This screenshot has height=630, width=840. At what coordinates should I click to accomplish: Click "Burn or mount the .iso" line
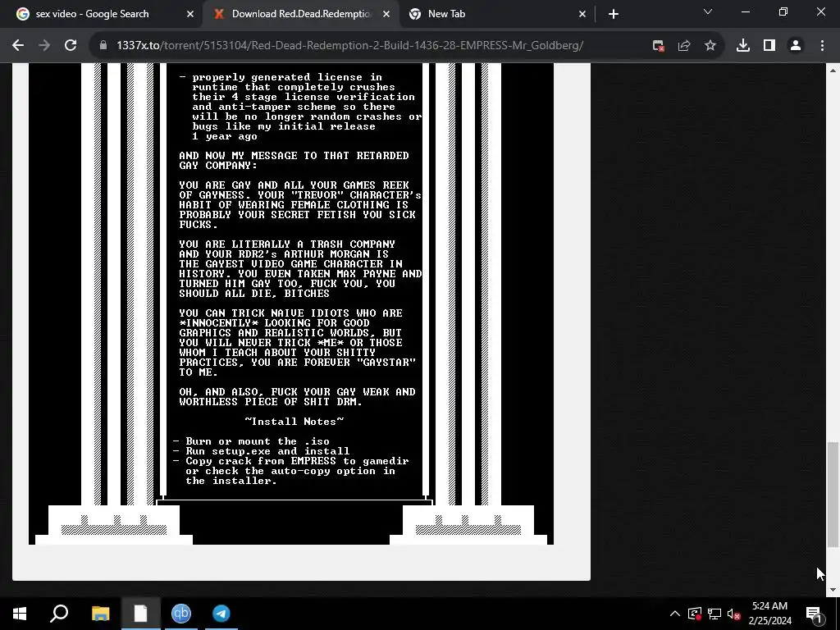(257, 441)
